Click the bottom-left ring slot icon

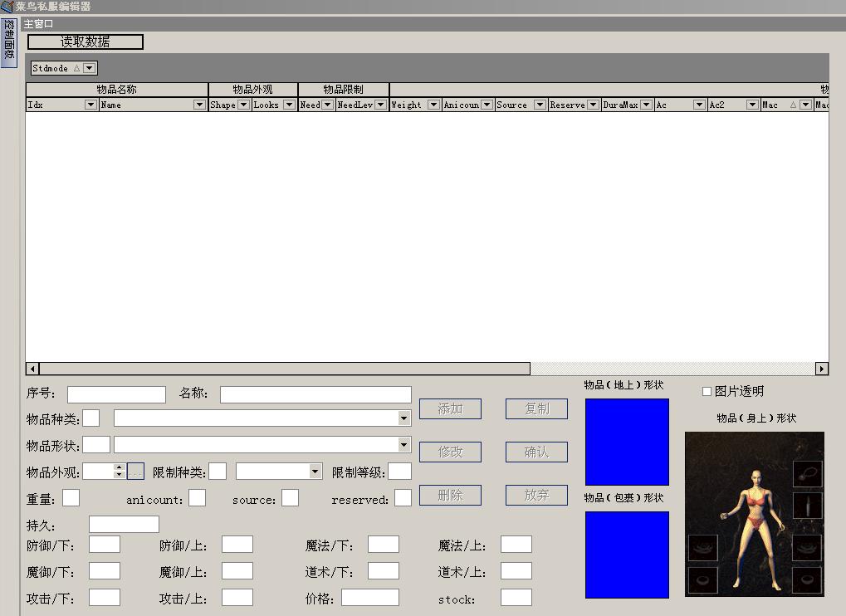703,579
